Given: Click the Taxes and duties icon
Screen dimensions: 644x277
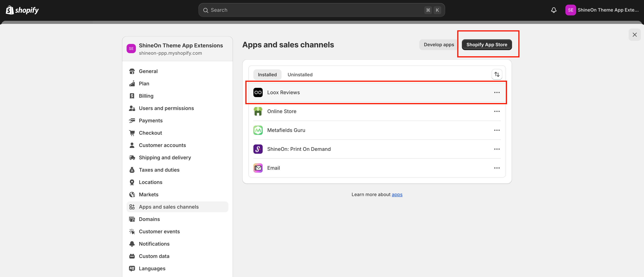Looking at the screenshot, I should 132,170.
